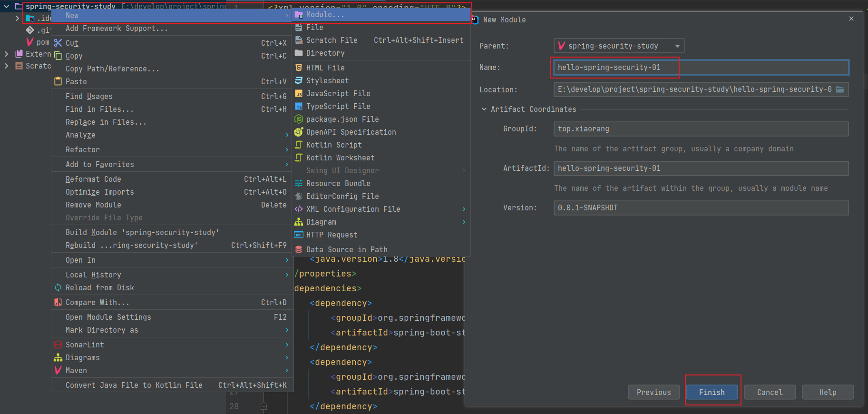Choose Open Module Settings from context menu

(108, 317)
